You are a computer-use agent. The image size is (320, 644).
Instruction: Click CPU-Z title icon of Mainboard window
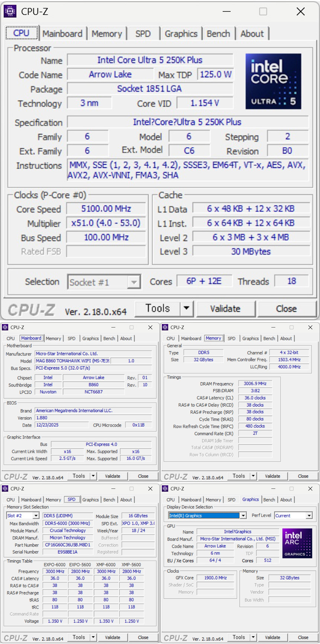pyautogui.click(x=5, y=327)
